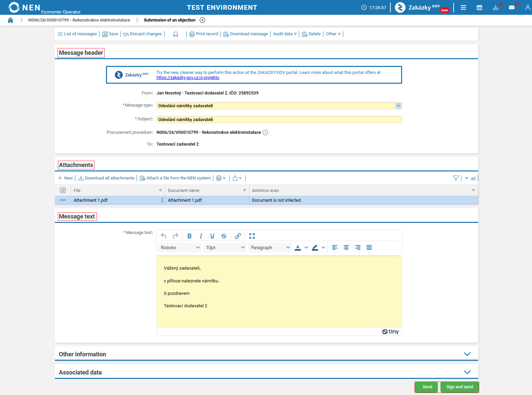Open the mail notifications envelope
The width and height of the screenshot is (532, 395).
[512, 7]
